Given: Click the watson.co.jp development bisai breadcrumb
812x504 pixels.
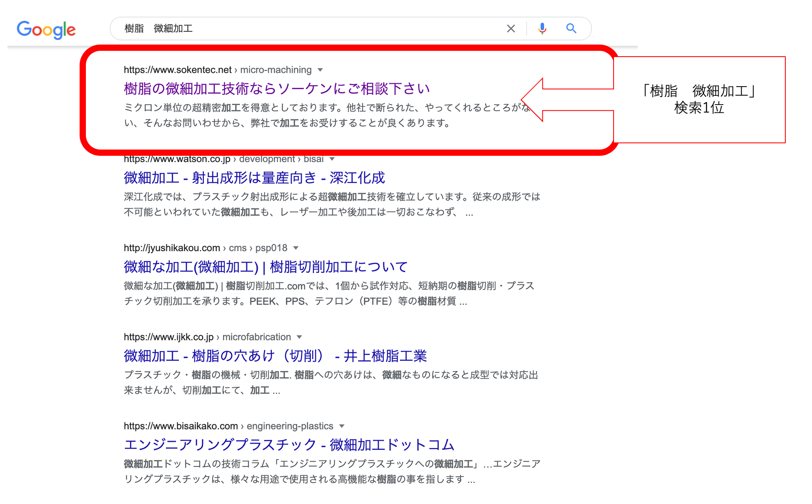Looking at the screenshot, I should (223, 160).
